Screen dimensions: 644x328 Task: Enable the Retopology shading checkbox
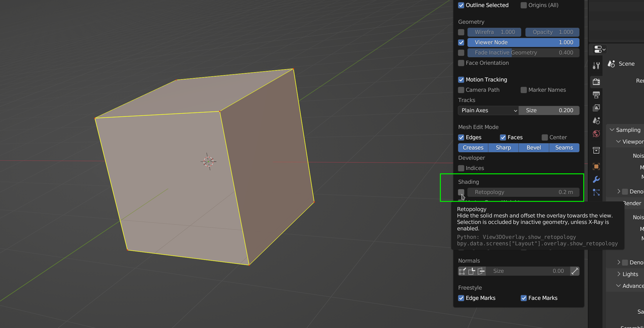click(x=461, y=192)
